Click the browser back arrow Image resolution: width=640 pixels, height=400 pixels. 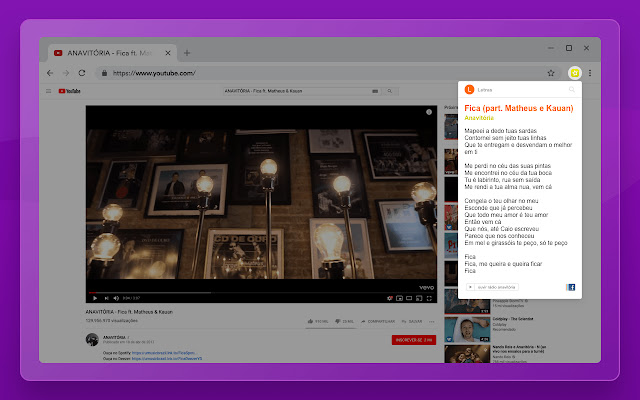pyautogui.click(x=51, y=73)
